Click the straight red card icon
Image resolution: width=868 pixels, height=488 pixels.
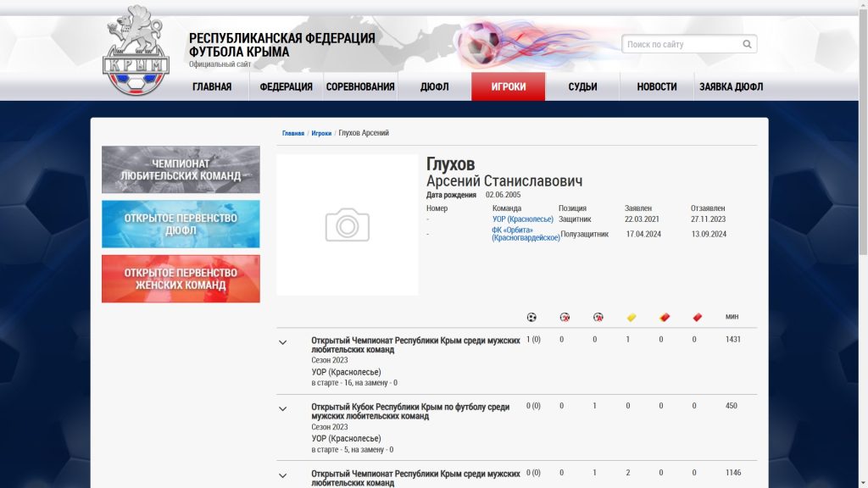[698, 318]
